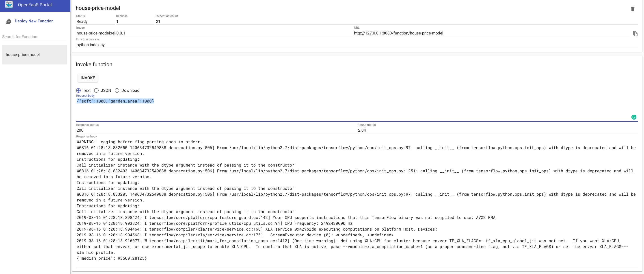Click the trash icon to delete function
Image resolution: width=644 pixels, height=274 pixels.
pos(633,9)
